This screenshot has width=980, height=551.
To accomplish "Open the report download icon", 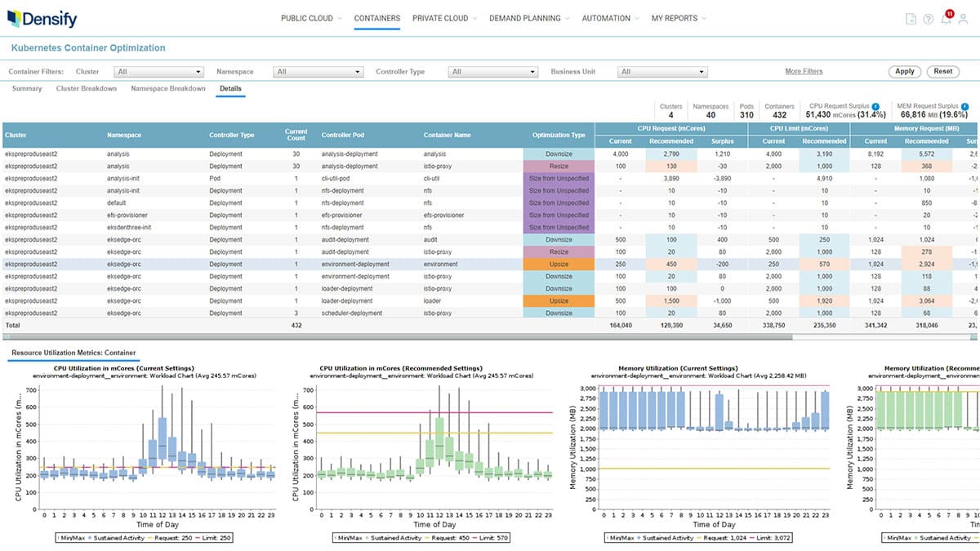I will point(911,19).
